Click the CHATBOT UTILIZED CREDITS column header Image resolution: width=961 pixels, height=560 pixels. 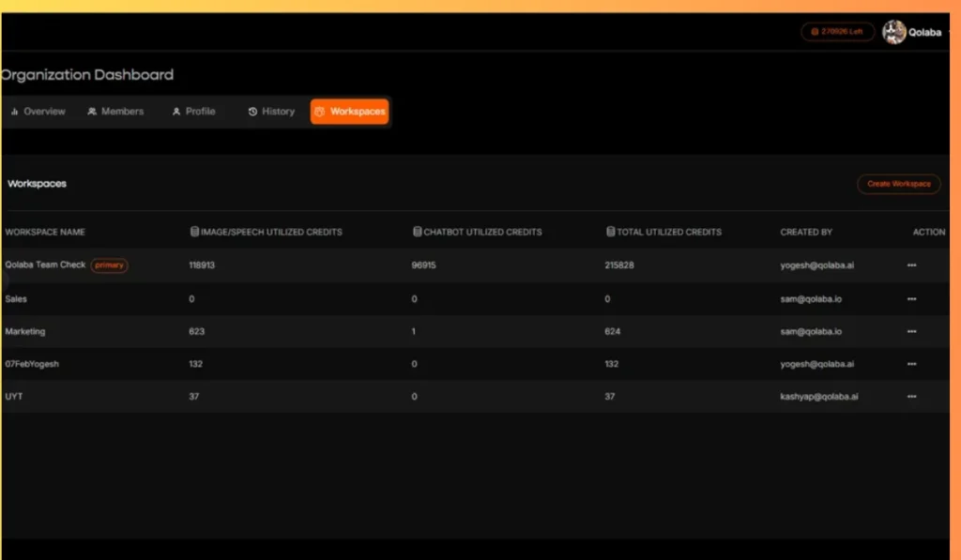point(478,233)
